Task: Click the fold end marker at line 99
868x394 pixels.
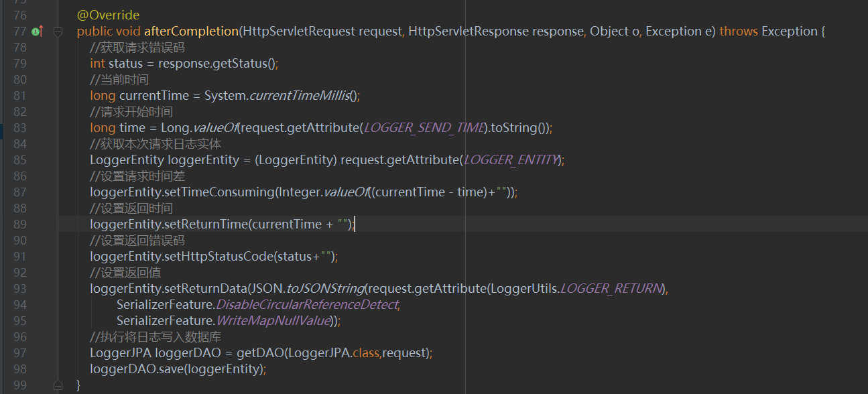Action: [58, 385]
